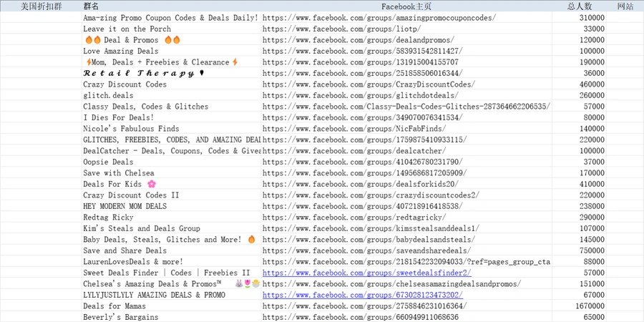
Task: Select the chelseasamazingdealsandpromos URL cell
Action: coord(406,284)
